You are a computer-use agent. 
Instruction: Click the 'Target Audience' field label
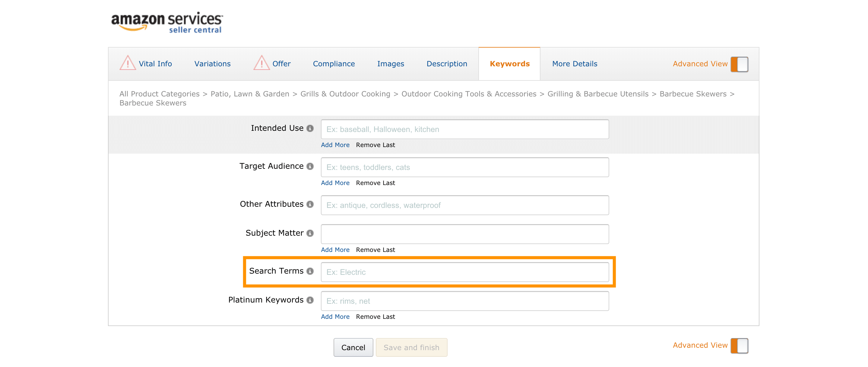point(271,166)
